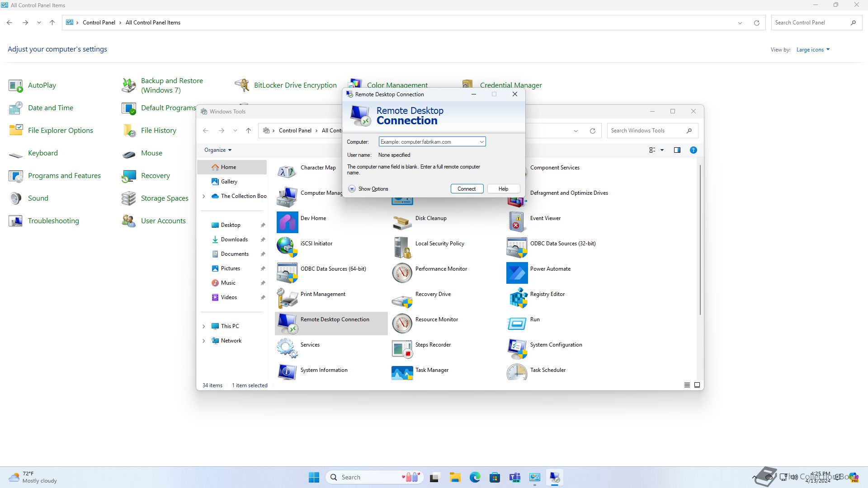Open Storage Spaces in Control Panel
The height and width of the screenshot is (488, 868).
[155, 198]
